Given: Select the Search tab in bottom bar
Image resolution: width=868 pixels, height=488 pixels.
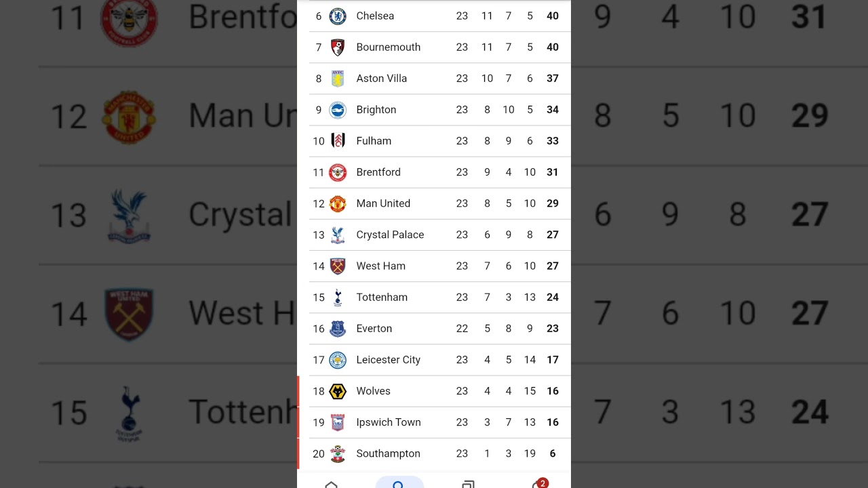Looking at the screenshot, I should 399,483.
